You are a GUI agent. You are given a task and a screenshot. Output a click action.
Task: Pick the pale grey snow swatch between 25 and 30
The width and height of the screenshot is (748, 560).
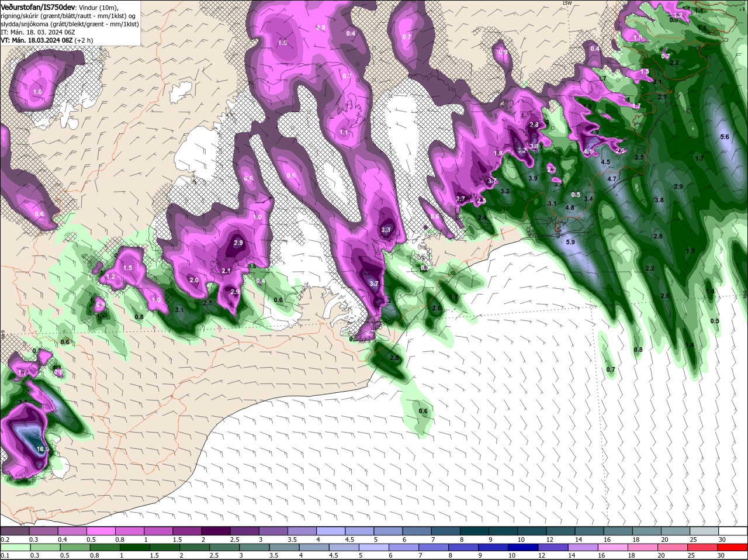pos(705,531)
